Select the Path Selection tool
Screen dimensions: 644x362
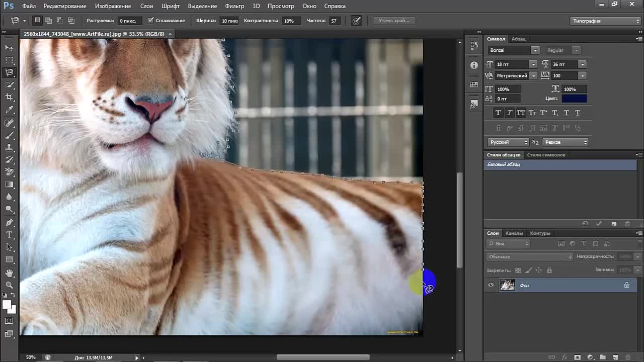[x=9, y=247]
